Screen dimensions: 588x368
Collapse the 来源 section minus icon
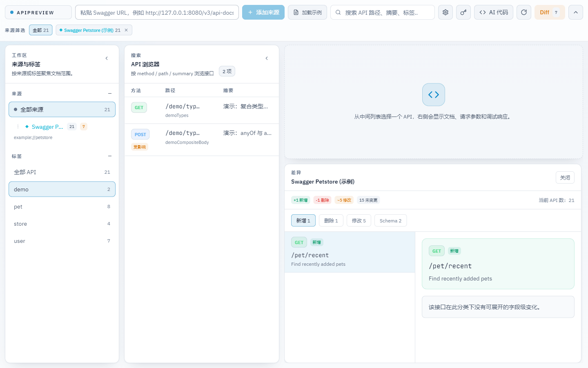coord(110,94)
